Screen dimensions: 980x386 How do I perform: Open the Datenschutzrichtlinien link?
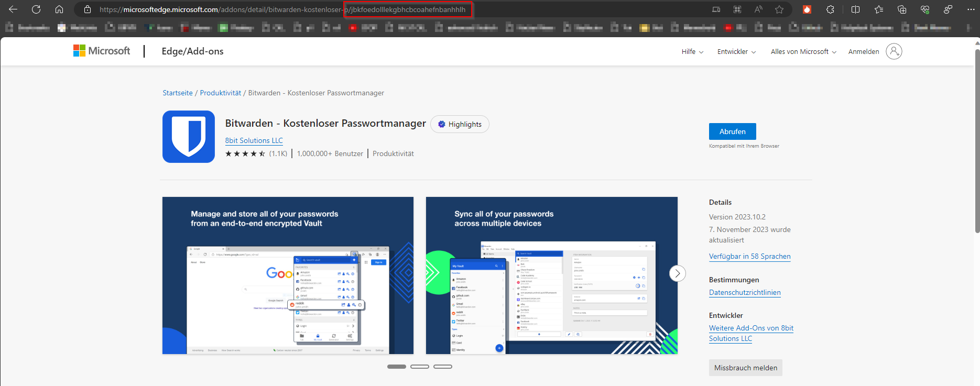tap(745, 292)
